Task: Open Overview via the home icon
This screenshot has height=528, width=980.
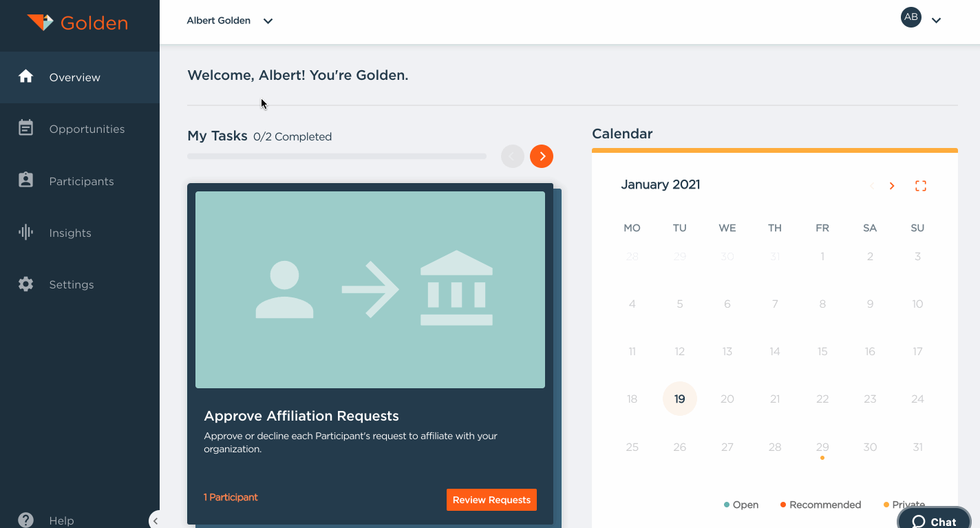Action: point(26,76)
